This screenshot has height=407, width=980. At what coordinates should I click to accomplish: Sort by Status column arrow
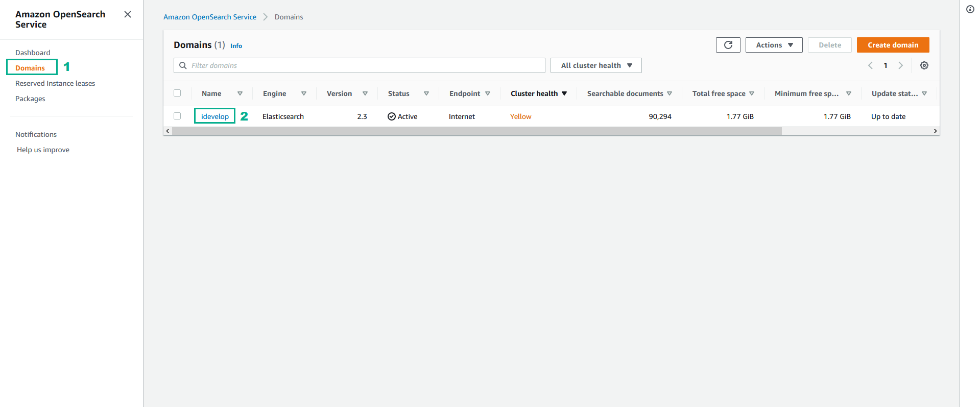pos(426,93)
